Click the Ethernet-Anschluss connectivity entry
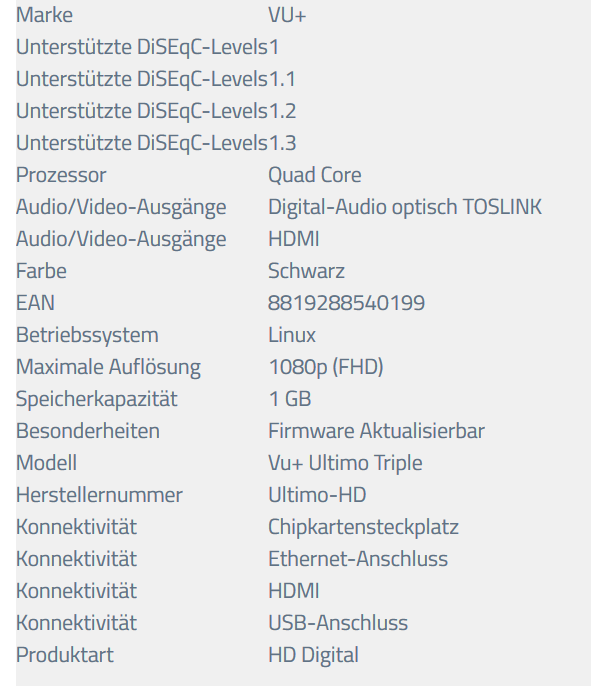 coord(358,559)
